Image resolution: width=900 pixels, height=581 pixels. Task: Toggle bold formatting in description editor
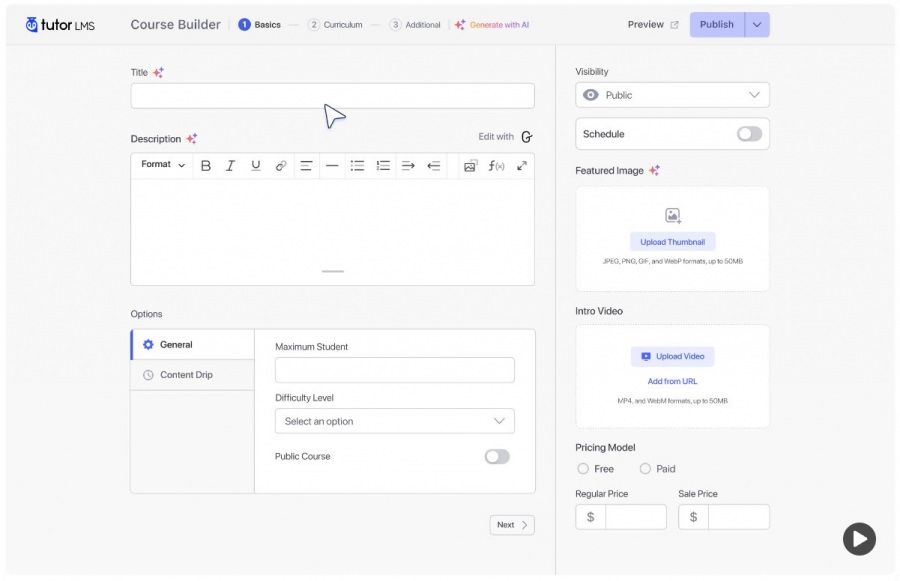(x=206, y=166)
